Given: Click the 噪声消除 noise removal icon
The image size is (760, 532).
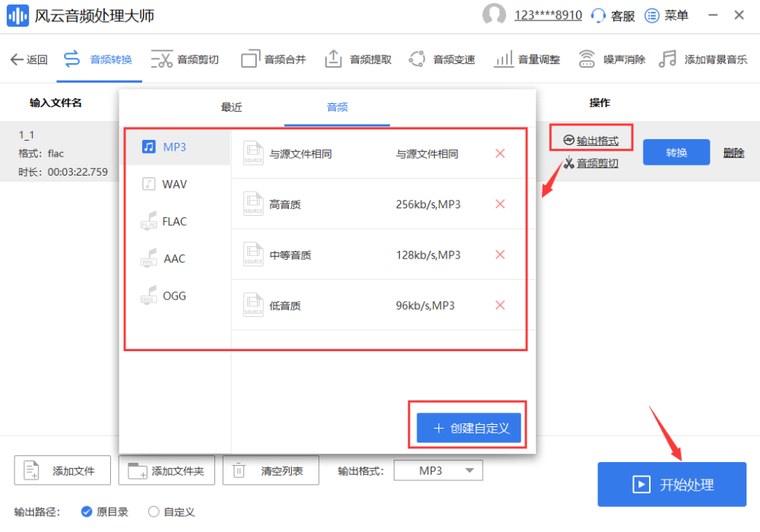Looking at the screenshot, I should click(587, 59).
